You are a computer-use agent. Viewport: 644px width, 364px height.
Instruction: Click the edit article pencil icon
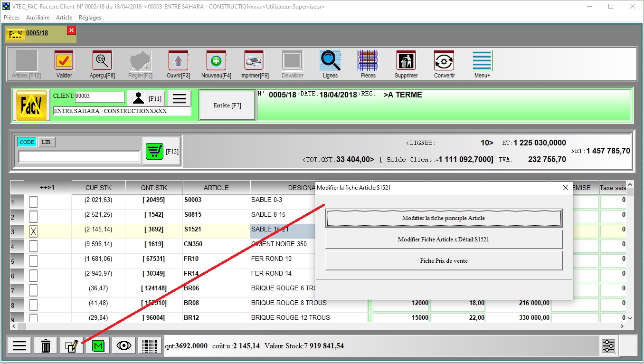(72, 346)
